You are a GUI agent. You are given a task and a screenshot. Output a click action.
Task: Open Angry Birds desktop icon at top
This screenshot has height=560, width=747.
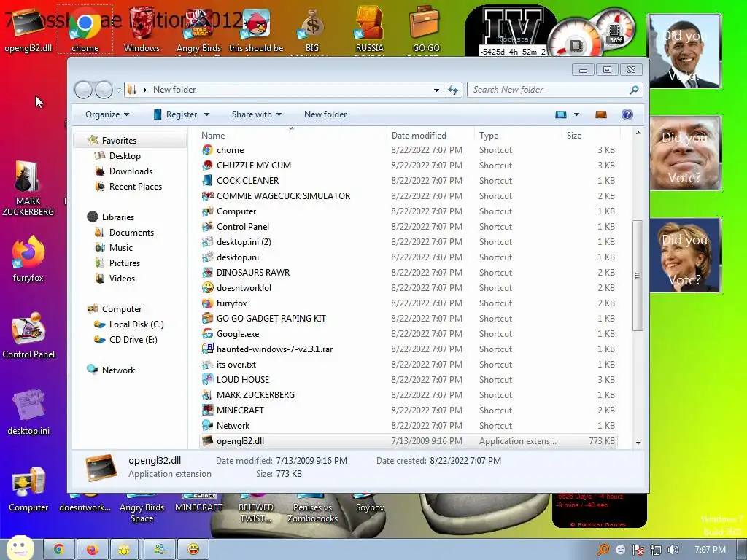(198, 31)
